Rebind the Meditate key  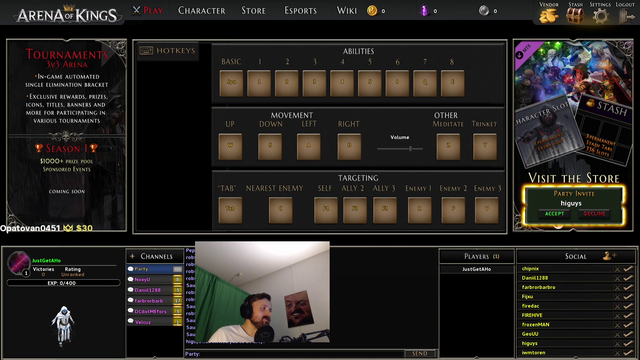coord(448,147)
